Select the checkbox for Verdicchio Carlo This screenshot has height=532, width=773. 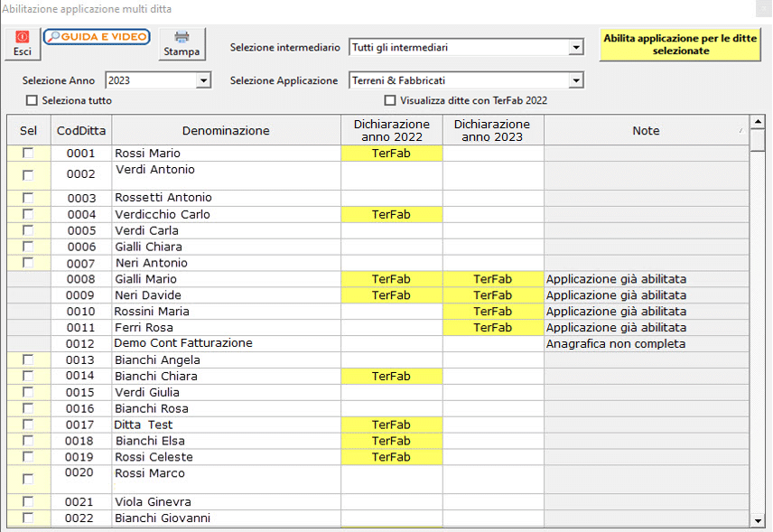[x=28, y=214]
